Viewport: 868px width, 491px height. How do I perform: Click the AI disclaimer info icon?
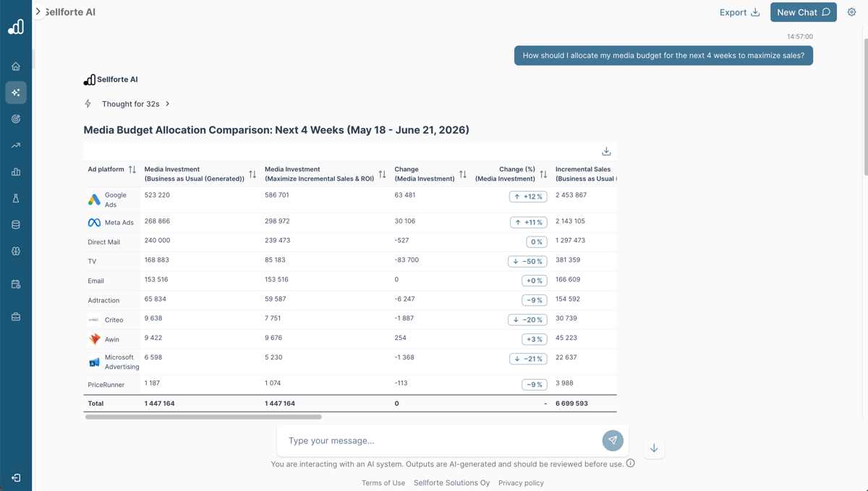[631, 464]
